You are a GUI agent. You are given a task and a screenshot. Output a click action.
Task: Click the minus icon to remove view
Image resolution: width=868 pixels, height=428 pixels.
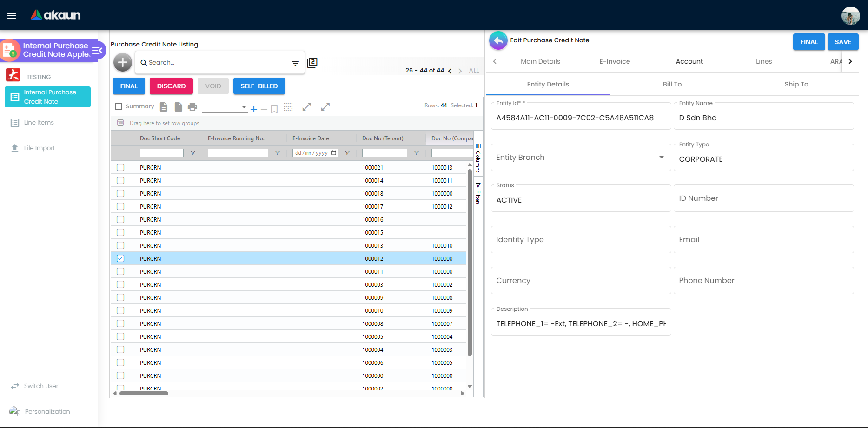pos(264,109)
